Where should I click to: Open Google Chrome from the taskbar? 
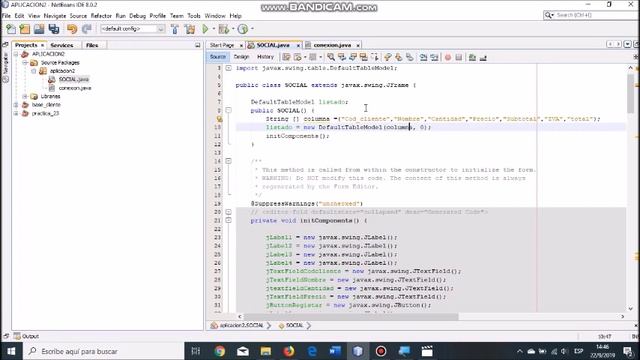(x=220, y=351)
